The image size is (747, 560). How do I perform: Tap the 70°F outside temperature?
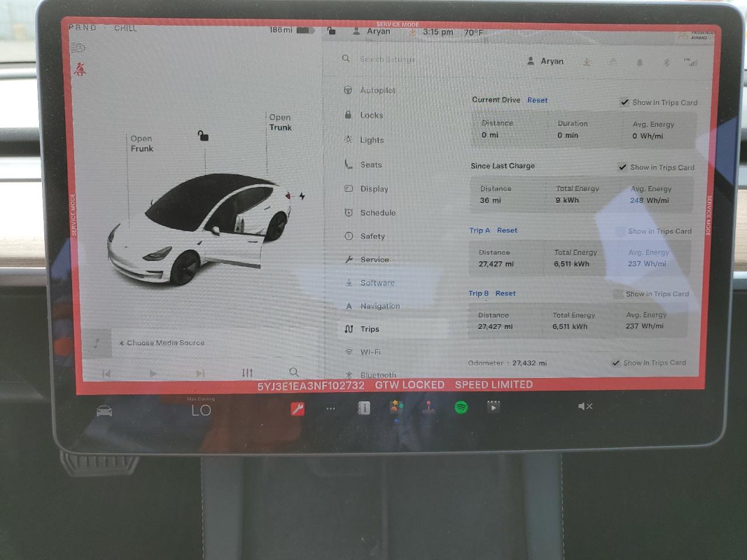(473, 33)
